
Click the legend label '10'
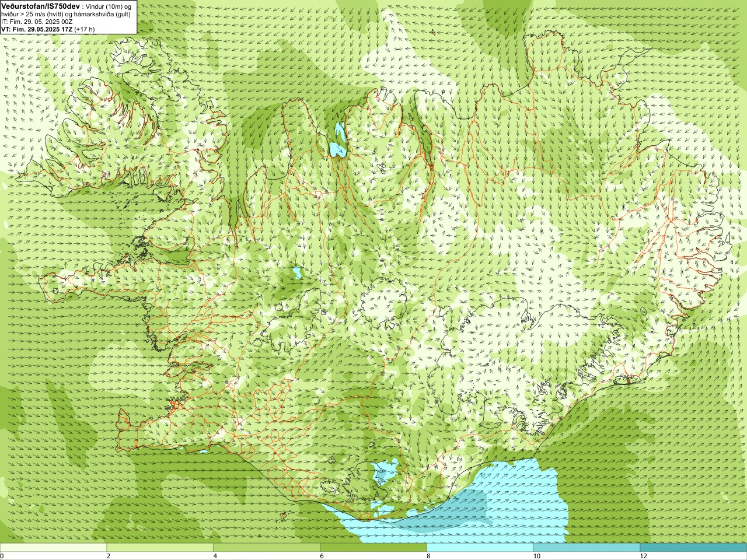[536, 556]
